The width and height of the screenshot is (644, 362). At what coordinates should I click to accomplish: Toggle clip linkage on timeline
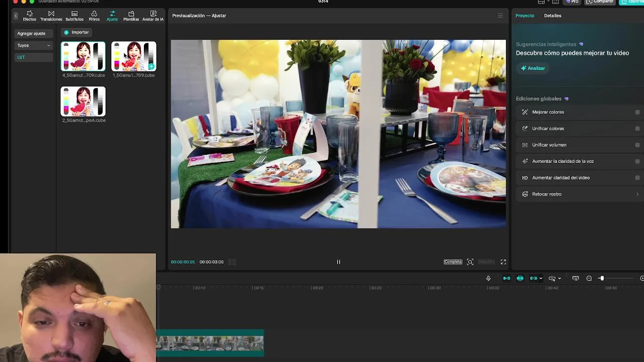pyautogui.click(x=533, y=278)
